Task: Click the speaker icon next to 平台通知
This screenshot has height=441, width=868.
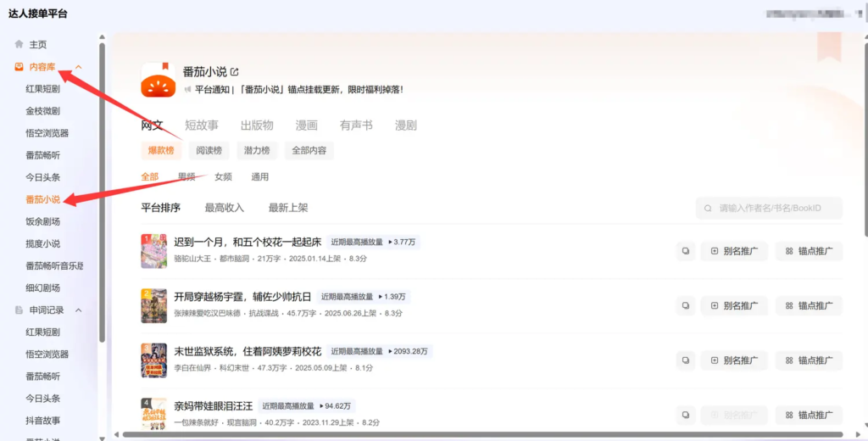Action: (188, 89)
